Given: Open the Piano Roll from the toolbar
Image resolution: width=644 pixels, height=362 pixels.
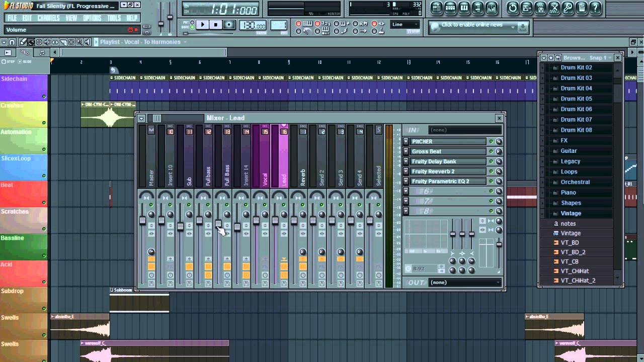Looking at the screenshot, I should [x=464, y=8].
